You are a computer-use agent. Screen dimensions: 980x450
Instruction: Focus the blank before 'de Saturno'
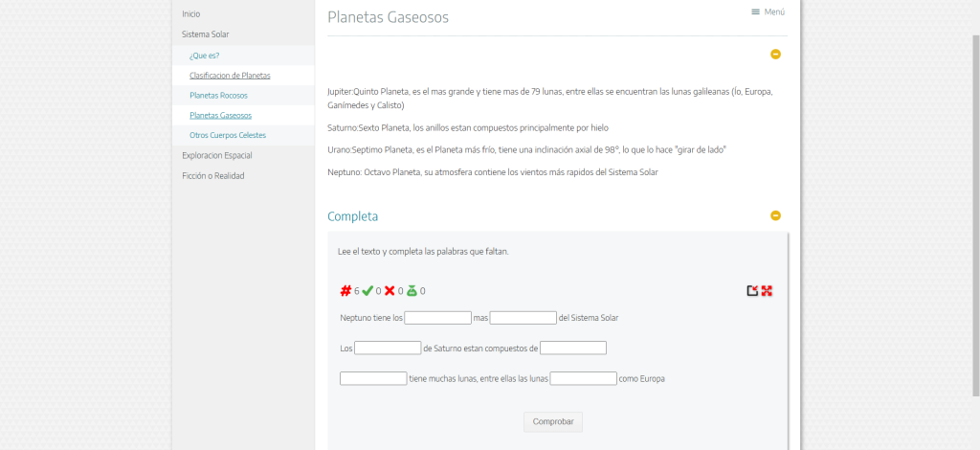click(388, 348)
